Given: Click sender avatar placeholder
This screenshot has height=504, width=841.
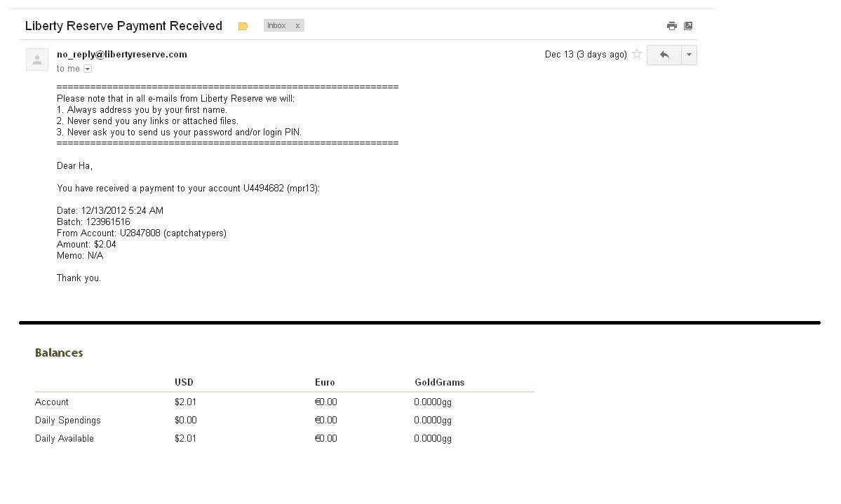Looking at the screenshot, I should [37, 60].
